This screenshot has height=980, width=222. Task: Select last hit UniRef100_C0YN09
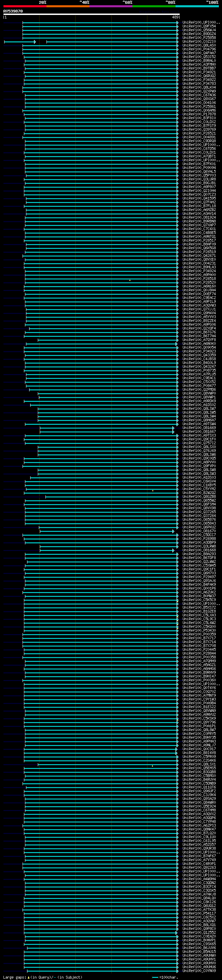point(199,971)
